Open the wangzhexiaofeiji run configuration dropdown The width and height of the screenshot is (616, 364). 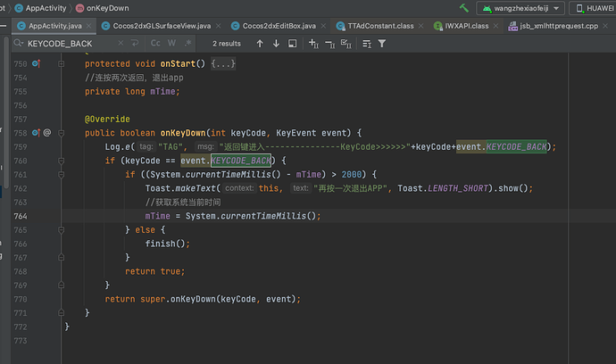click(x=521, y=8)
